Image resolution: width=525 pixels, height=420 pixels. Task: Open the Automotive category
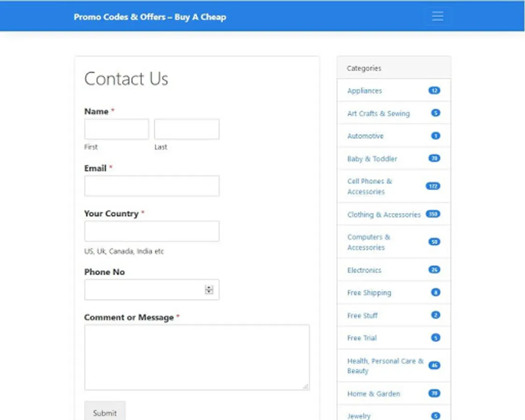[x=365, y=136]
